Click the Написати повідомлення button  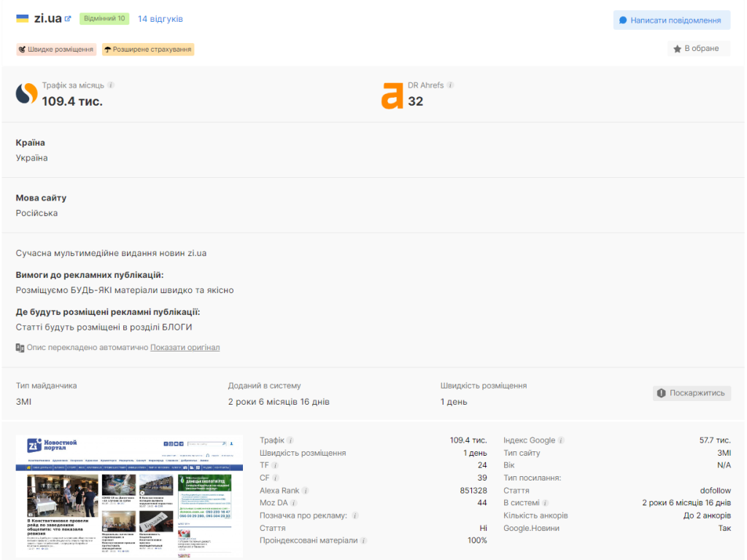pyautogui.click(x=671, y=20)
